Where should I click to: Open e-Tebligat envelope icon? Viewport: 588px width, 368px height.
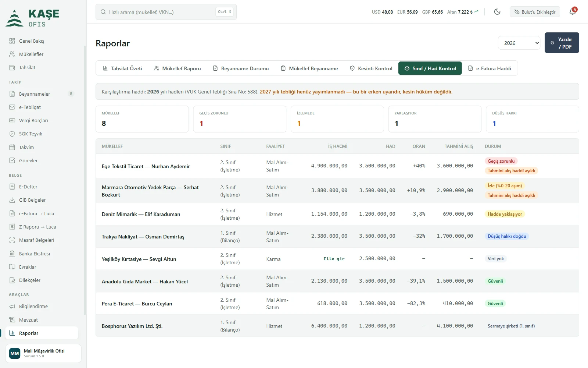(12, 107)
